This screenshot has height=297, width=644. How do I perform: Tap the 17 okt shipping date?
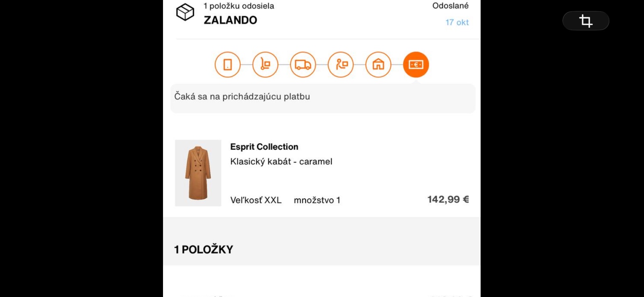(457, 23)
